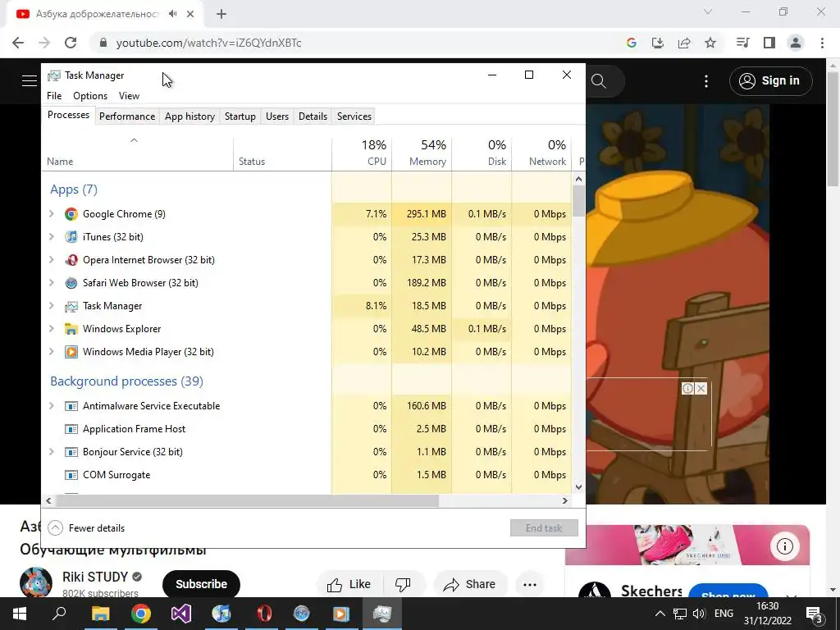Screen dimensions: 840x630
Task: Click the COM Surrogate process icon
Action: (71, 475)
